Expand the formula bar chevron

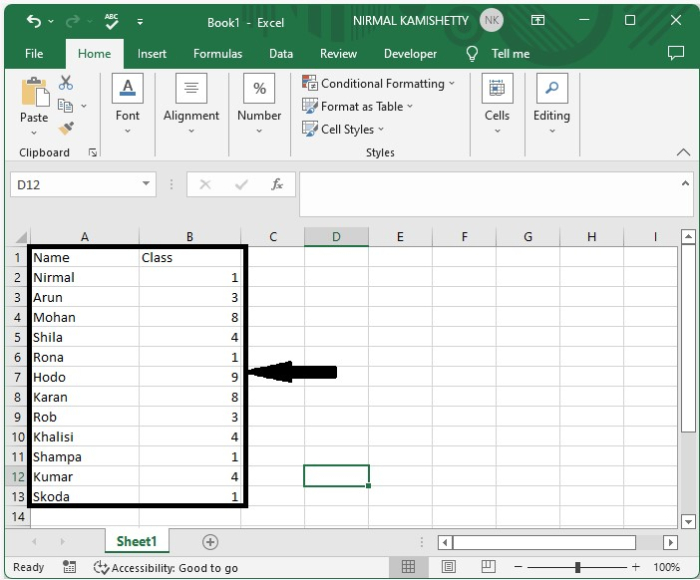click(685, 183)
